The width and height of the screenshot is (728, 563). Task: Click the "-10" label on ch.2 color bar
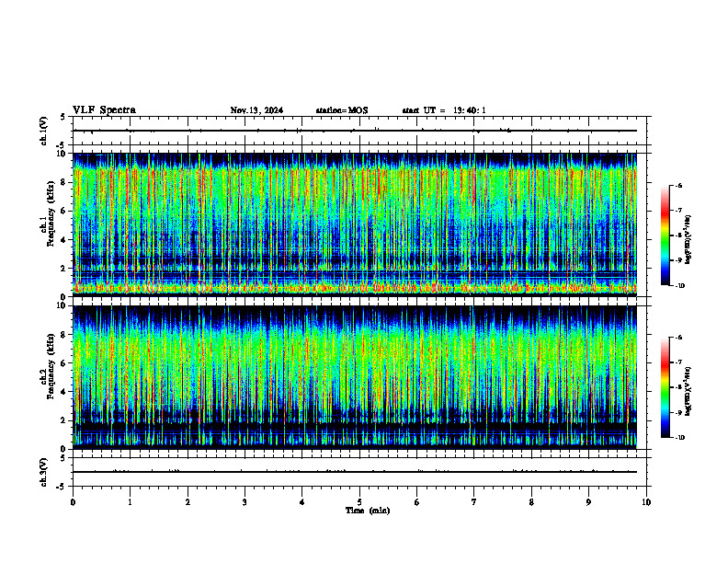tap(679, 437)
